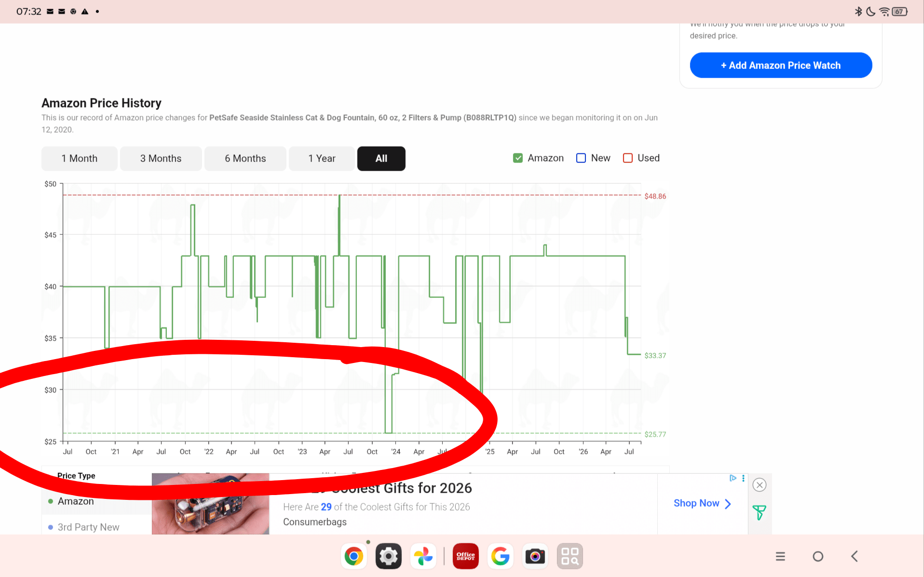The width and height of the screenshot is (924, 577).
Task: Open the Camera app
Action: click(x=535, y=556)
